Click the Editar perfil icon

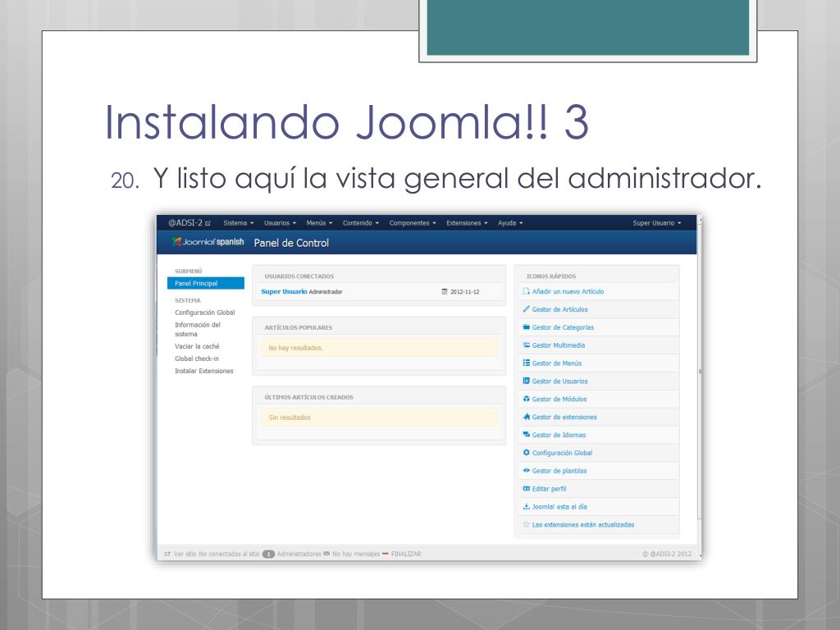(526, 489)
